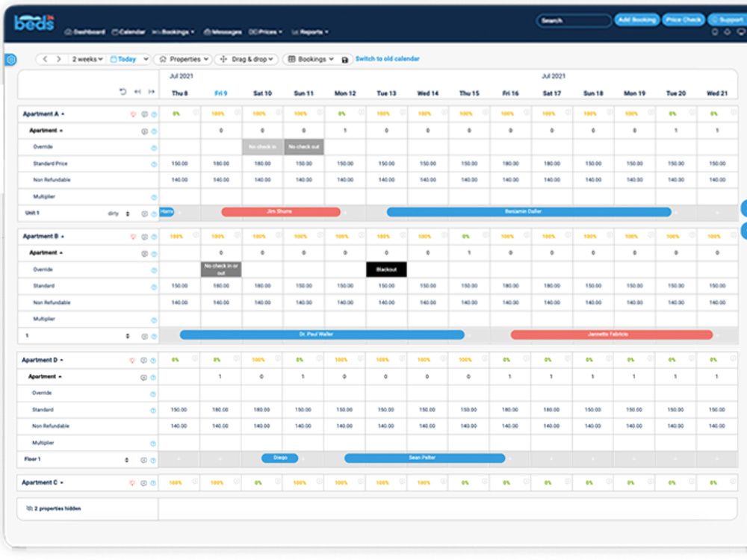Open the Diego booking bar
747x560 pixels.
279,458
